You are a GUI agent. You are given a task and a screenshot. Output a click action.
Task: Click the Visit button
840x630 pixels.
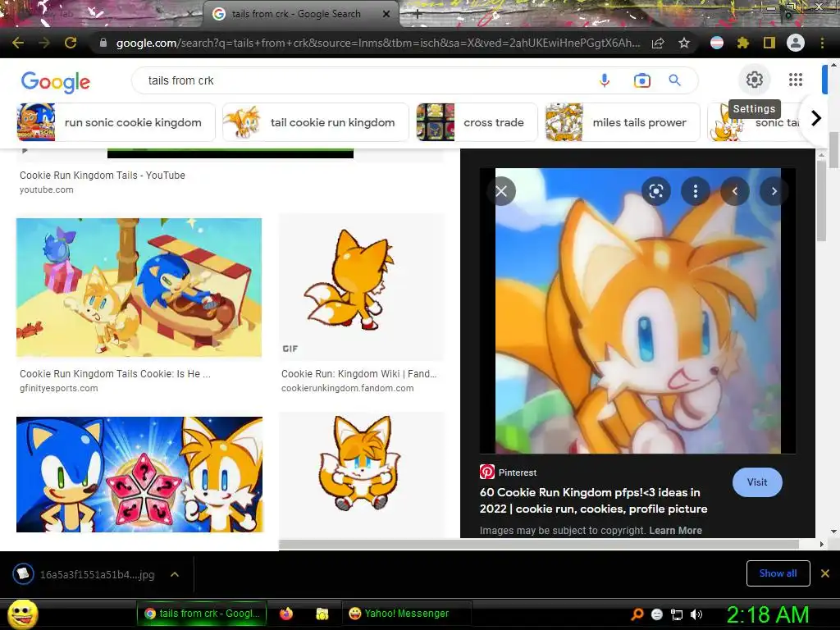tap(757, 482)
